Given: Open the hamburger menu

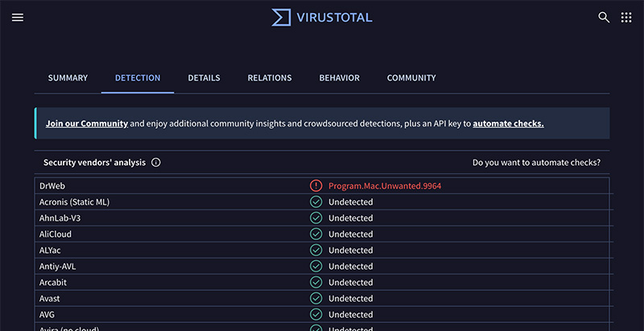Looking at the screenshot, I should 18,18.
